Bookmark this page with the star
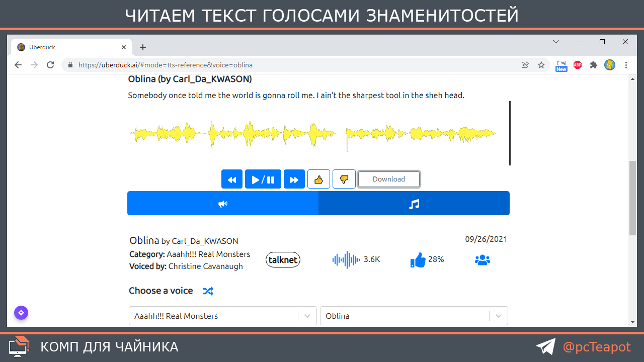Viewport: 644px width, 362px height. 541,65
